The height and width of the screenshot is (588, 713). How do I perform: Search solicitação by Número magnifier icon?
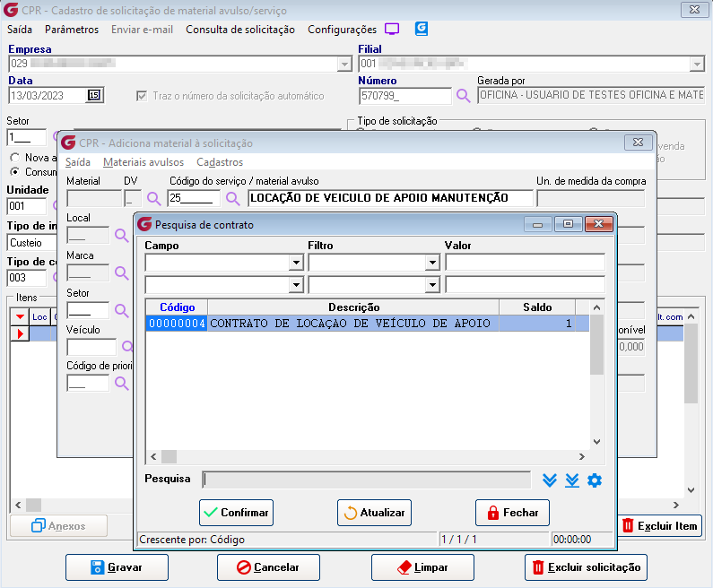463,95
